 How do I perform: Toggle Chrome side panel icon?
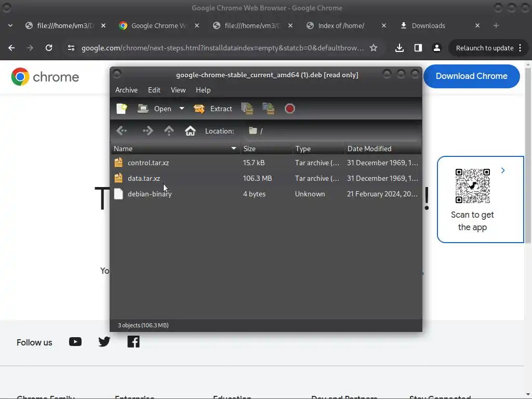[418, 48]
